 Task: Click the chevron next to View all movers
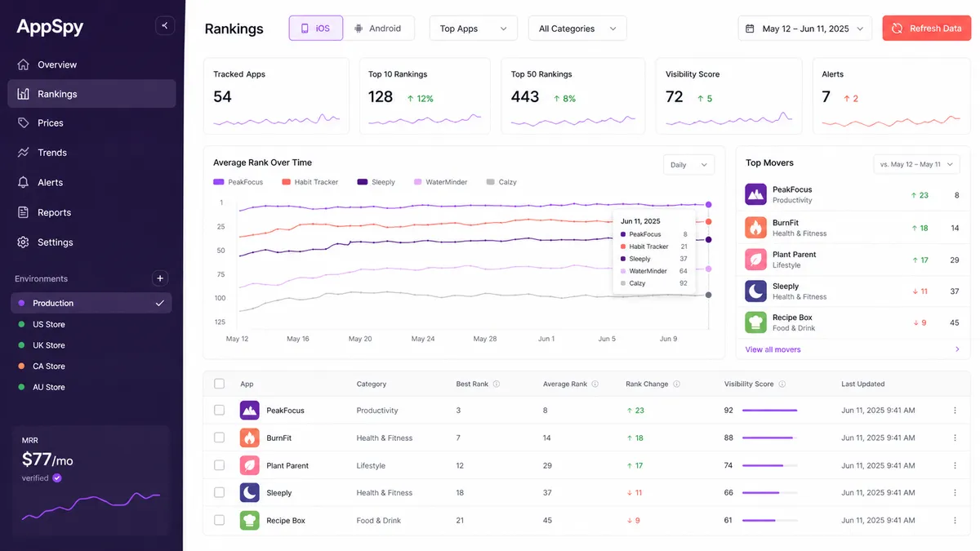tap(957, 349)
